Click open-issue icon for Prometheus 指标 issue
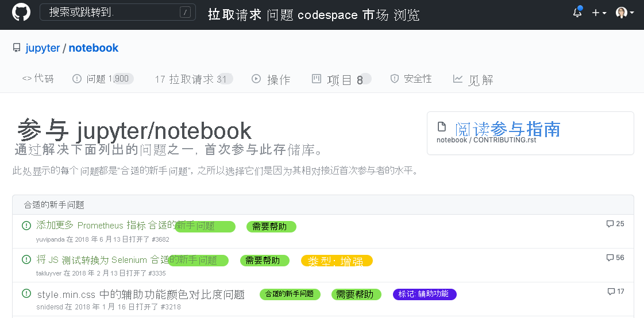Screen dimensions: 644x318 click(26, 225)
